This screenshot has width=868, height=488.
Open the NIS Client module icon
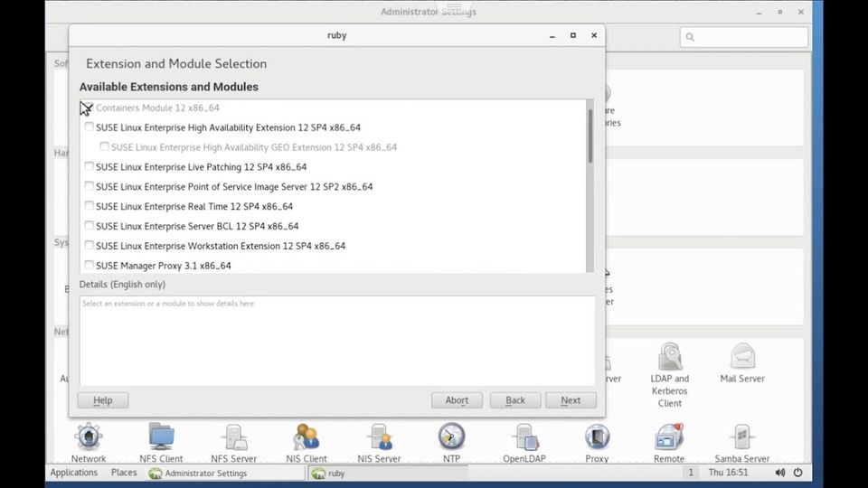(307, 437)
